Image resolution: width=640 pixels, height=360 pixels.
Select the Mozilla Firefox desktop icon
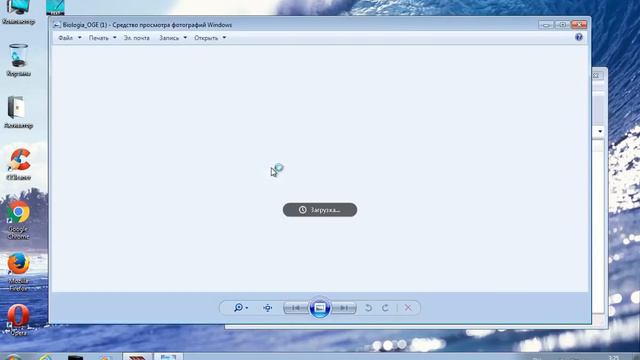[x=18, y=271]
